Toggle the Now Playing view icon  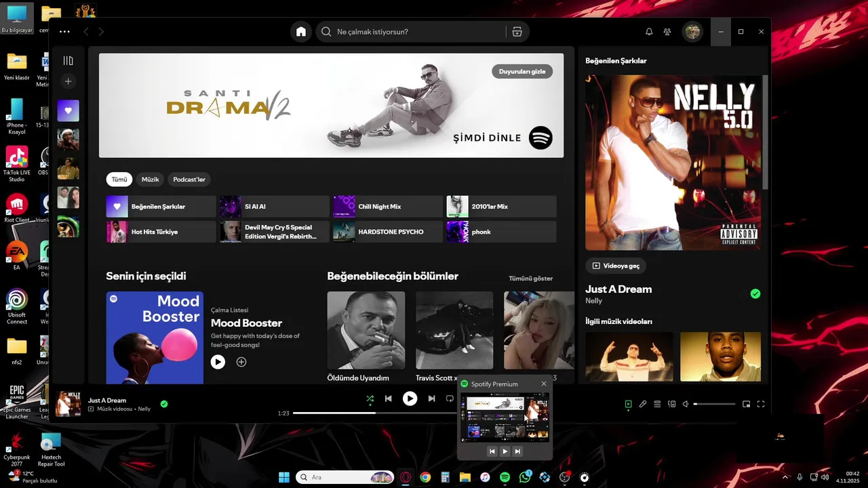[628, 404]
